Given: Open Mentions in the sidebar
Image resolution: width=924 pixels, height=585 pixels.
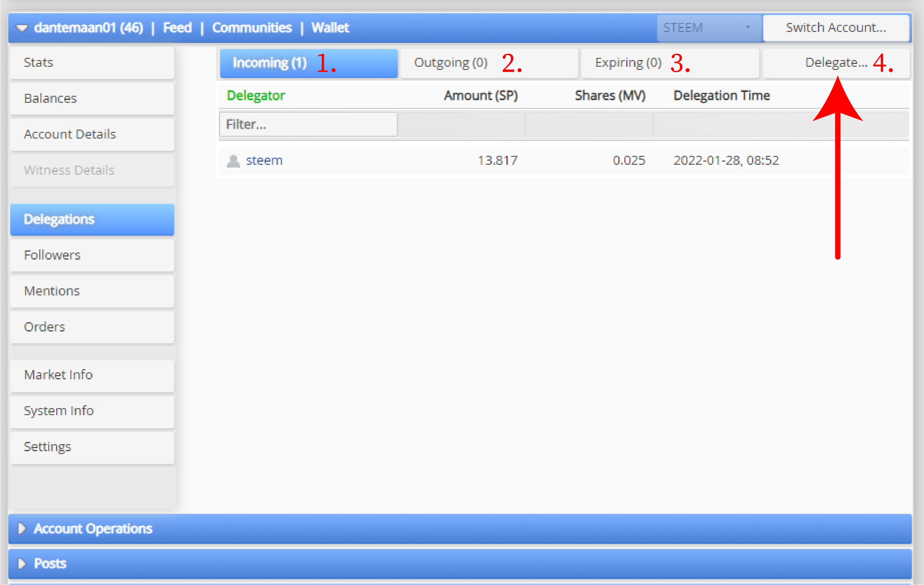Looking at the screenshot, I should 92,291.
